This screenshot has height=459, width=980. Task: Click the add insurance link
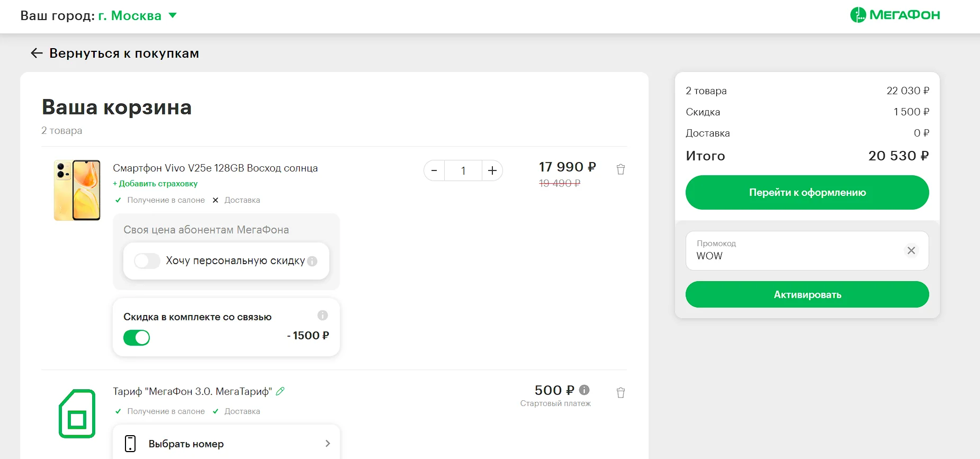coord(155,184)
